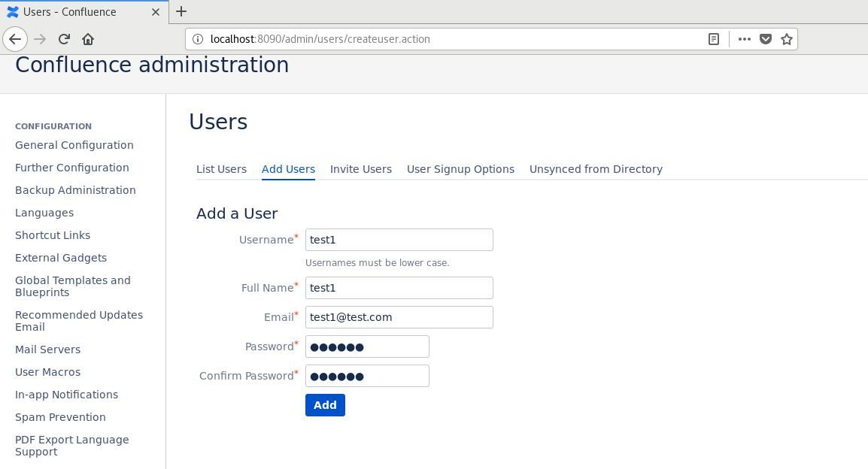Open page actions three-dot menu
This screenshot has width=868, height=469.
(745, 39)
